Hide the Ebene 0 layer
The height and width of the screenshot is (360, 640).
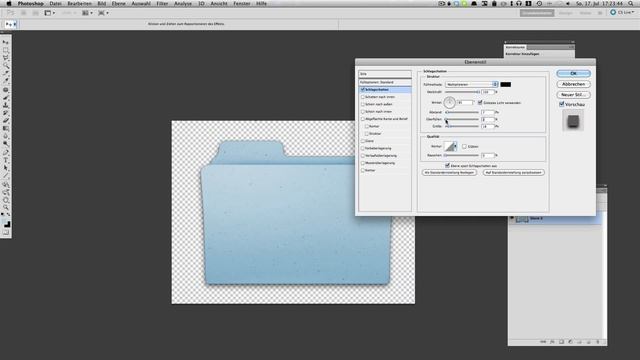point(512,219)
